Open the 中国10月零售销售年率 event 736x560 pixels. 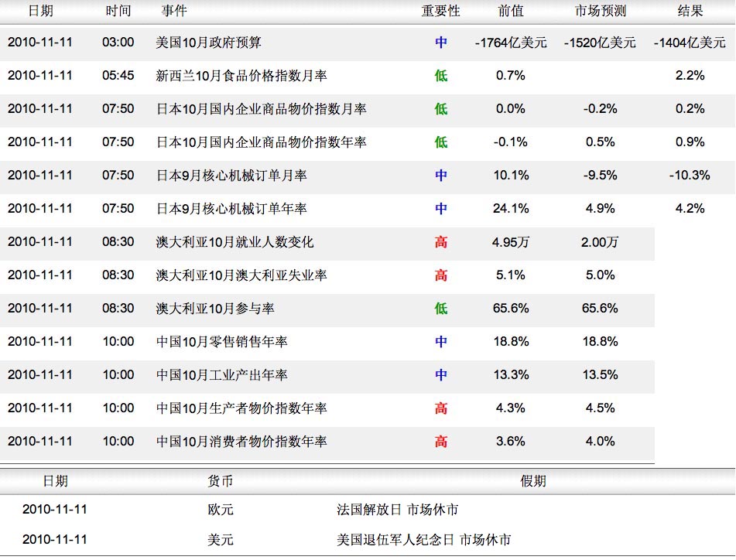coord(221,342)
